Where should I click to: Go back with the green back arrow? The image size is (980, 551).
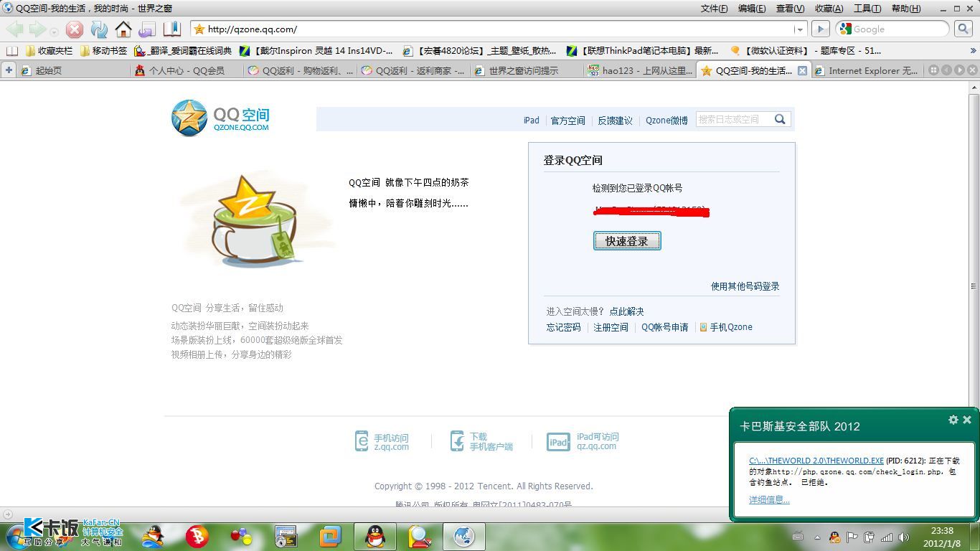click(15, 29)
